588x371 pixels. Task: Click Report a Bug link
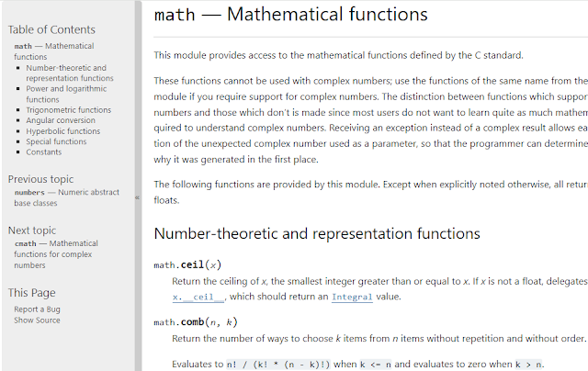(x=37, y=309)
